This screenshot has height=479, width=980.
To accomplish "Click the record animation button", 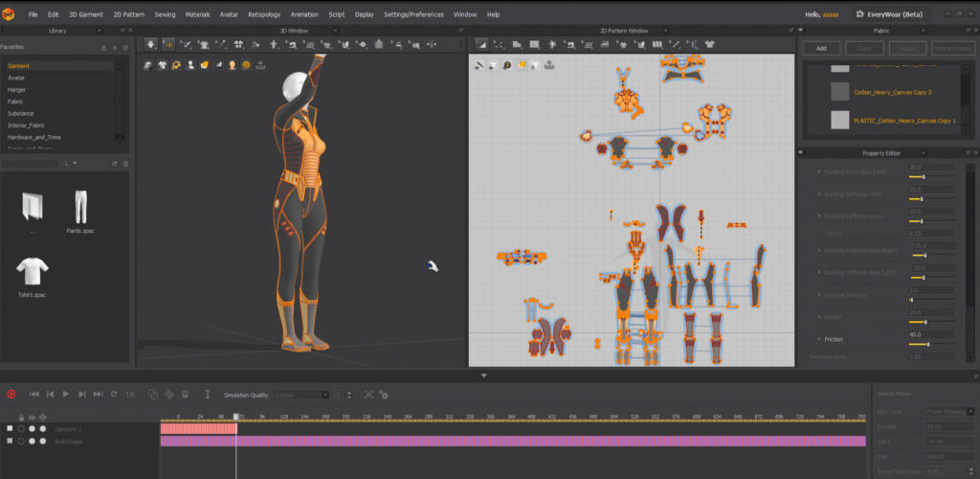I will (x=11, y=394).
